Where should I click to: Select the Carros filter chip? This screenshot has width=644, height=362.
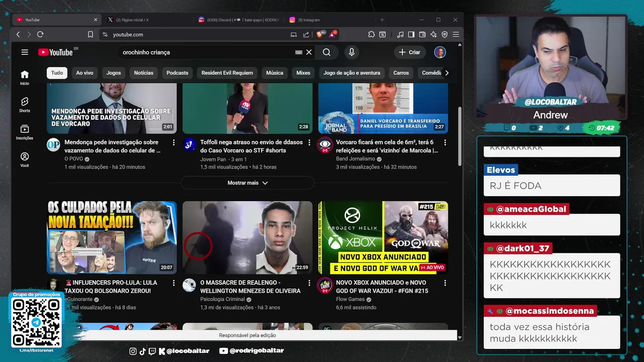tap(401, 73)
